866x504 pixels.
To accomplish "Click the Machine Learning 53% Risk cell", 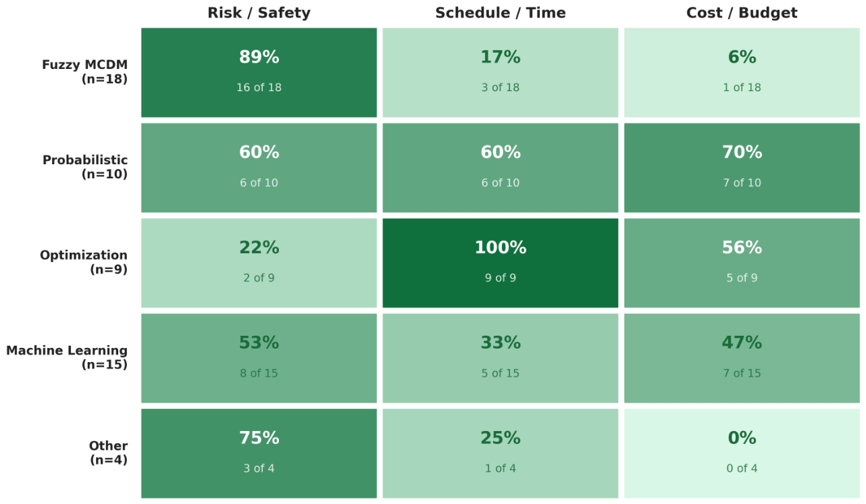I will (259, 358).
